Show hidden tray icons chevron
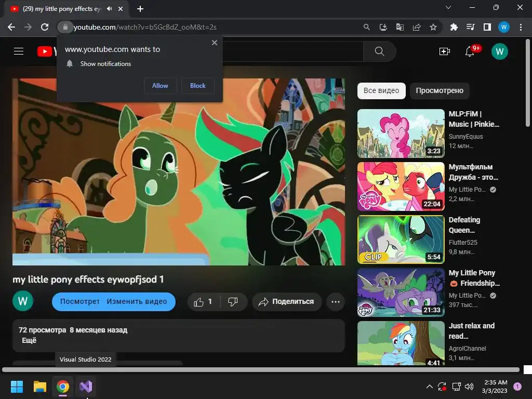 coord(429,387)
